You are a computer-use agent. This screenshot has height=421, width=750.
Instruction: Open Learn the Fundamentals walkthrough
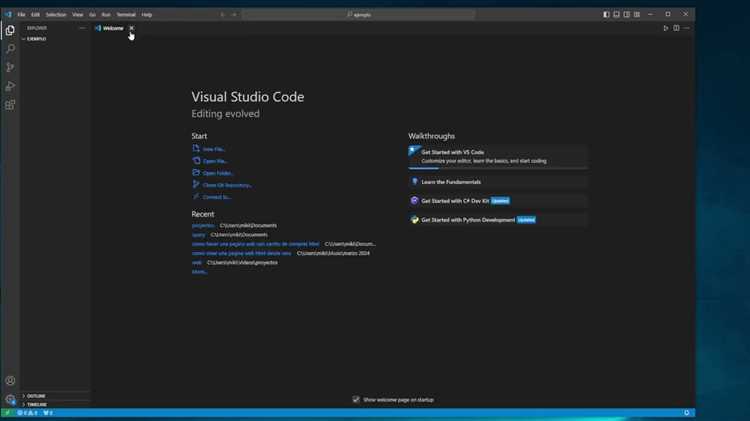(497, 182)
